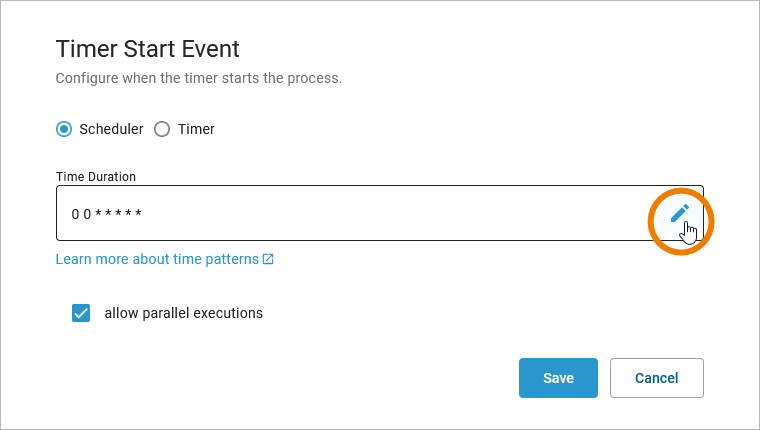Click the "0 0 * * * * *" cron pattern text
Viewport: 760px width, 430px height.
coord(107,214)
